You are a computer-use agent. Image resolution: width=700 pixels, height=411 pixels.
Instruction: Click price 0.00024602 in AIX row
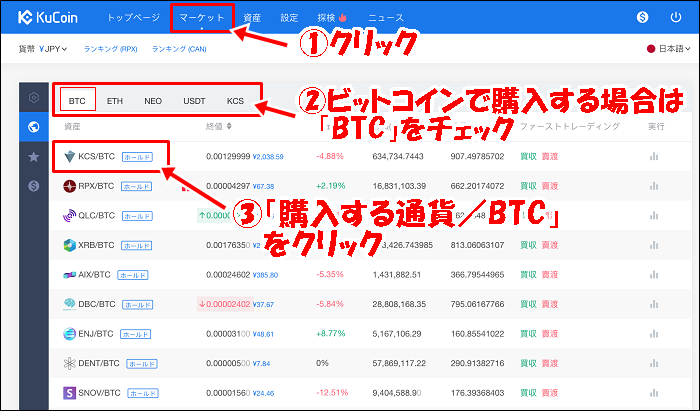228,275
